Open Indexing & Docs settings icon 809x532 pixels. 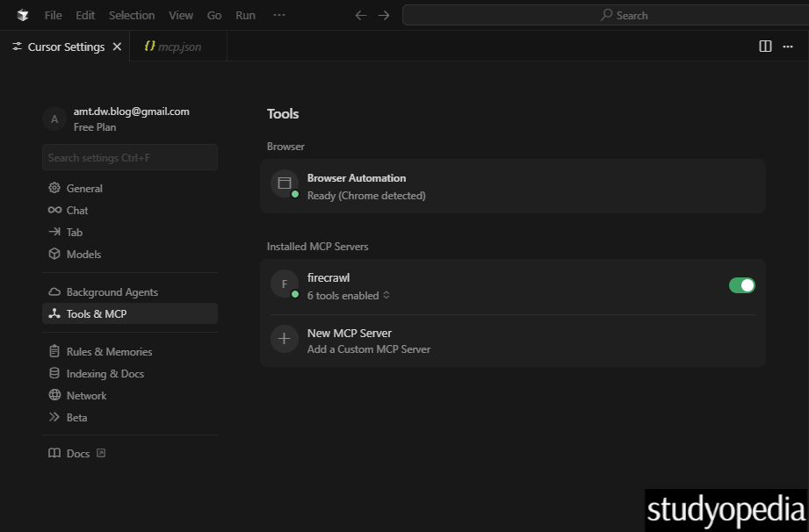[54, 373]
